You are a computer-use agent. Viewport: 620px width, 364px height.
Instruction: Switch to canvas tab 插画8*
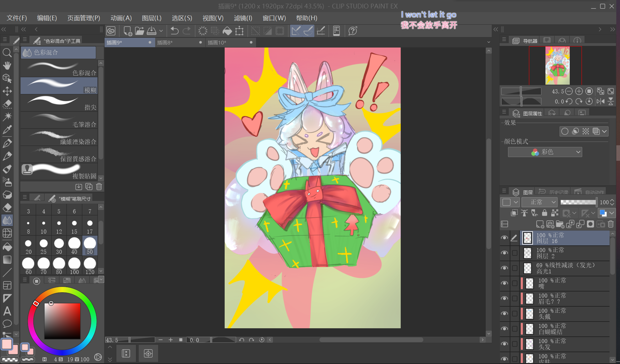(x=180, y=42)
